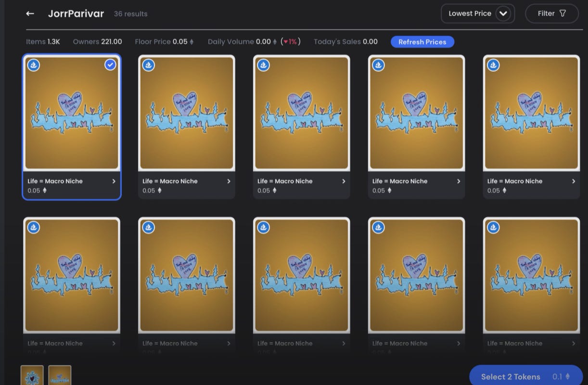Screen dimensions: 588x385
Task: Select the third bottom-row NFT card image
Action: (302, 275)
